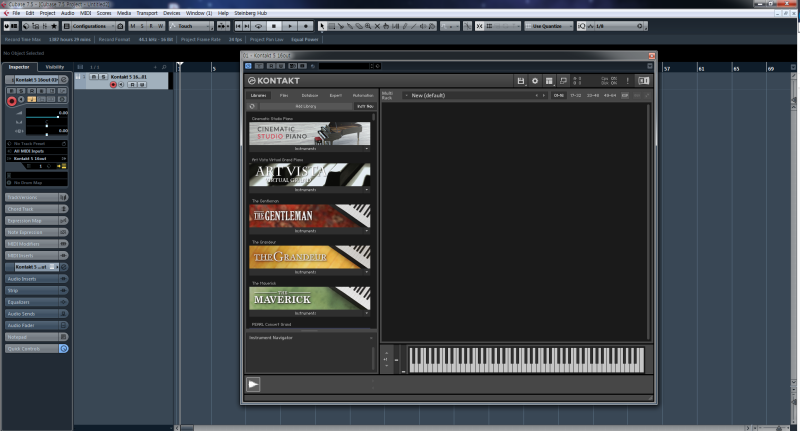The height and width of the screenshot is (431, 800).
Task: Toggle Mute on Kontakt track in list
Action: pos(93,77)
